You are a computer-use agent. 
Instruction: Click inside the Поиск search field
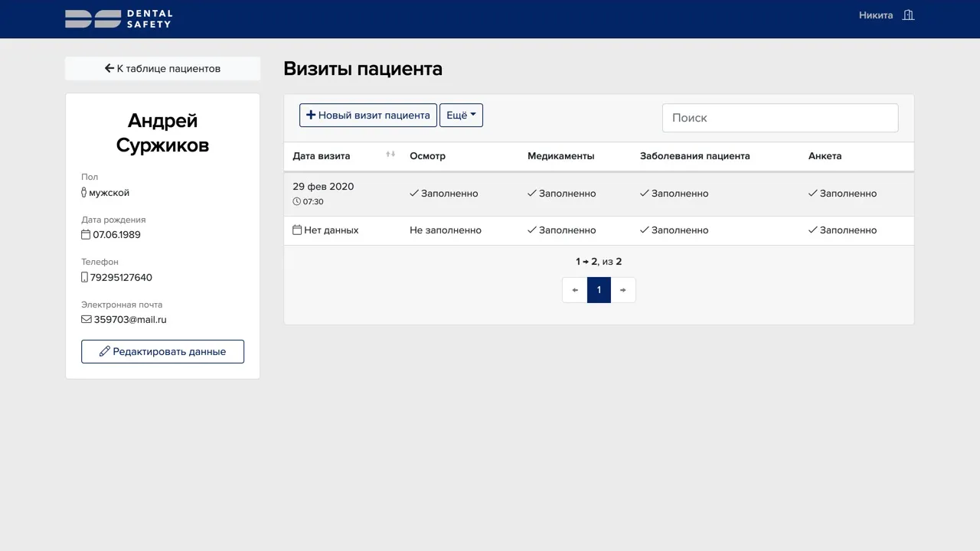(780, 118)
